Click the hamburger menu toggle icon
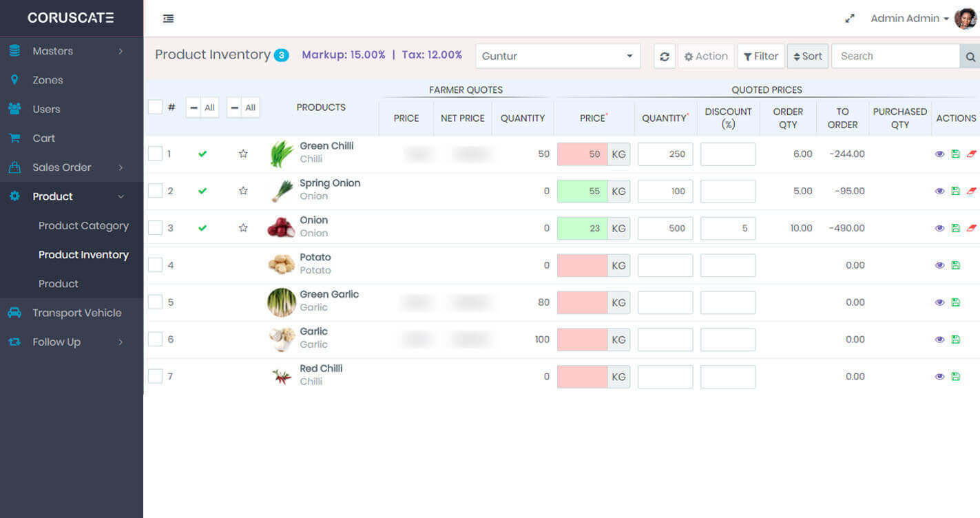The width and height of the screenshot is (980, 518). tap(168, 19)
